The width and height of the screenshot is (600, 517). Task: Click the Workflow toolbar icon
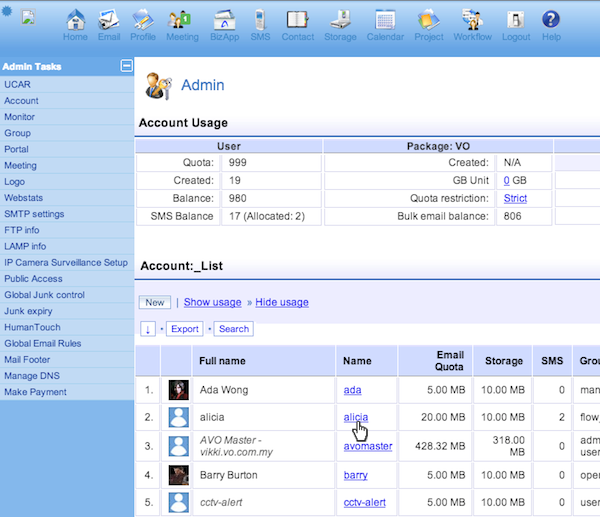pyautogui.click(x=473, y=20)
